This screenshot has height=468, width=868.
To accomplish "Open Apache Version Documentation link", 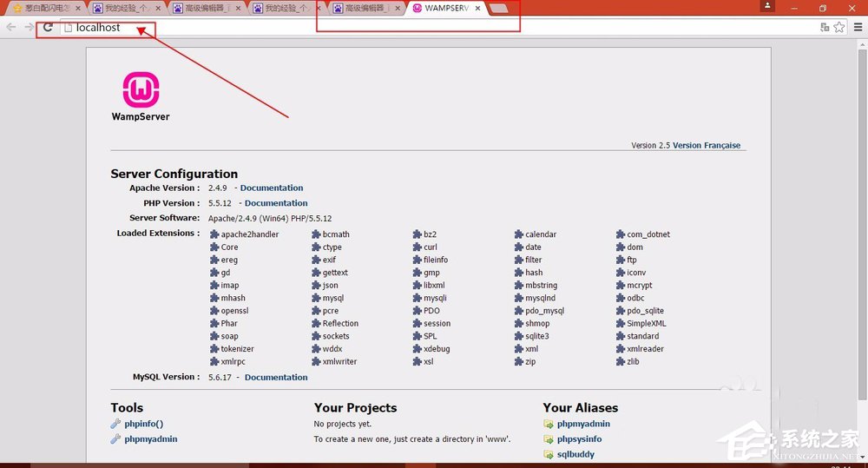I will click(272, 188).
